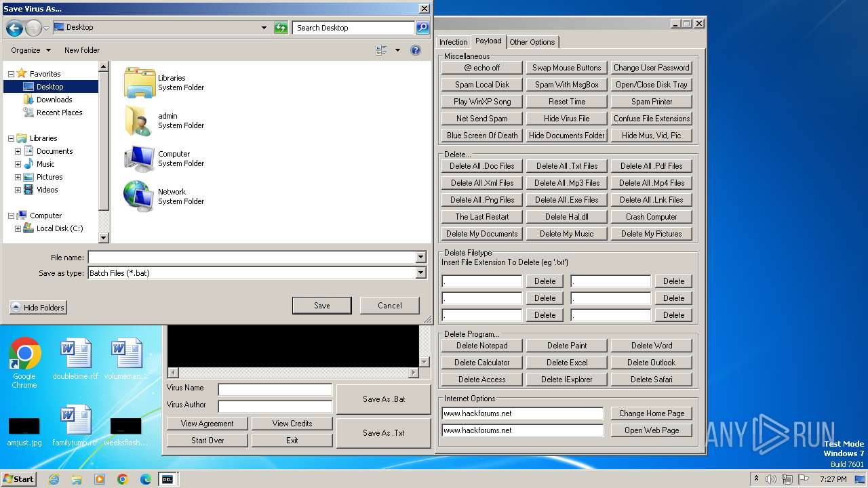Click the Save button in dialog
The image size is (868, 488).
click(322, 306)
